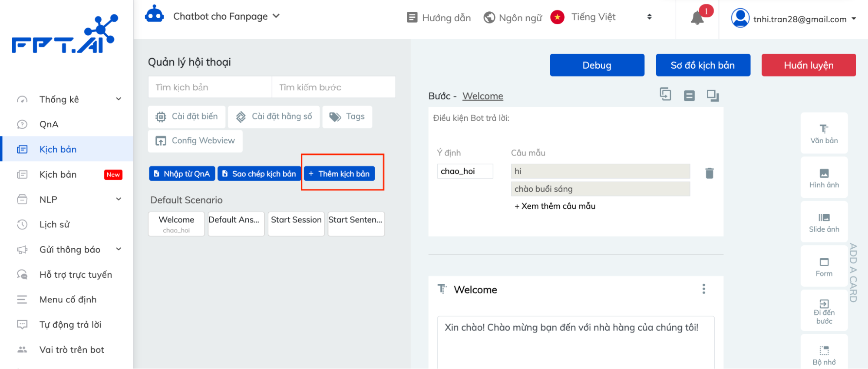The image size is (868, 369).
Task: Go to QnA in sidebar
Action: tap(49, 124)
